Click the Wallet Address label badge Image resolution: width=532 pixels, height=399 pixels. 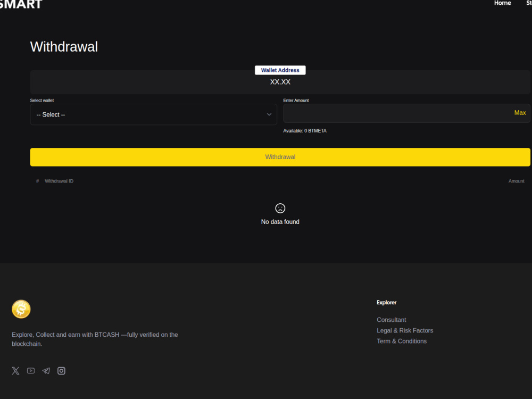coord(280,70)
